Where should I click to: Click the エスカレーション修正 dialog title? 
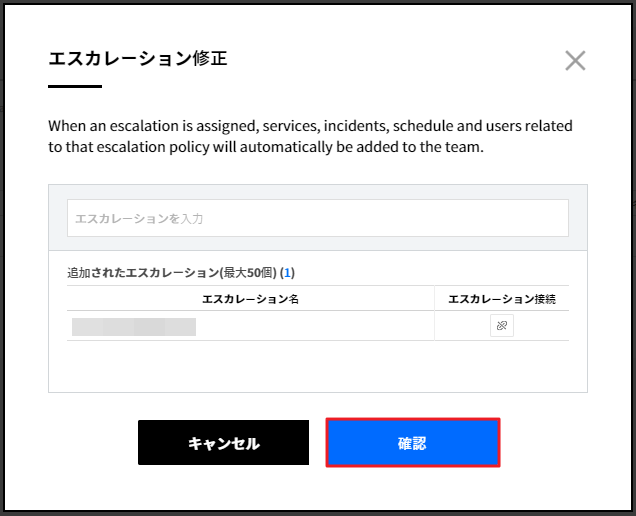click(x=138, y=58)
